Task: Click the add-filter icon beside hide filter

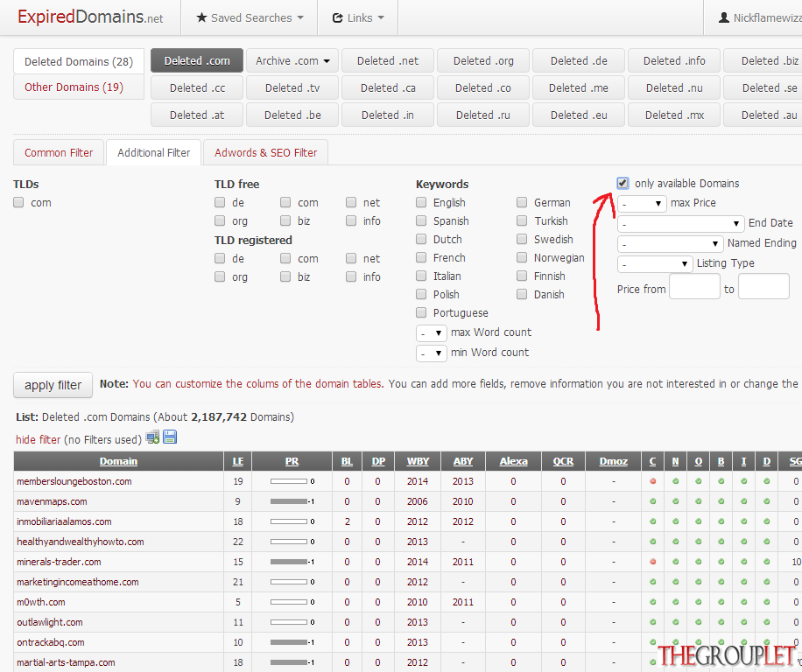Action: tap(152, 437)
